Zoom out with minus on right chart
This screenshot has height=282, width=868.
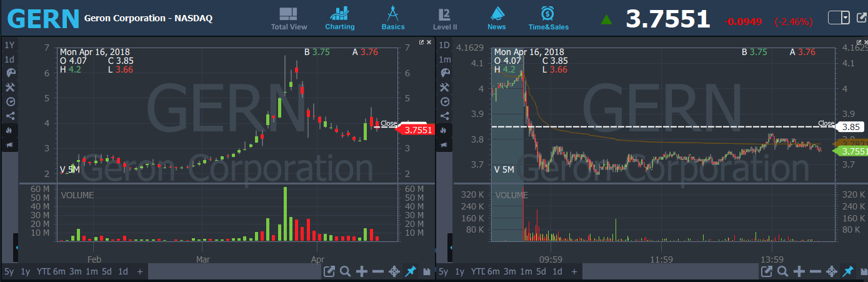[816, 271]
